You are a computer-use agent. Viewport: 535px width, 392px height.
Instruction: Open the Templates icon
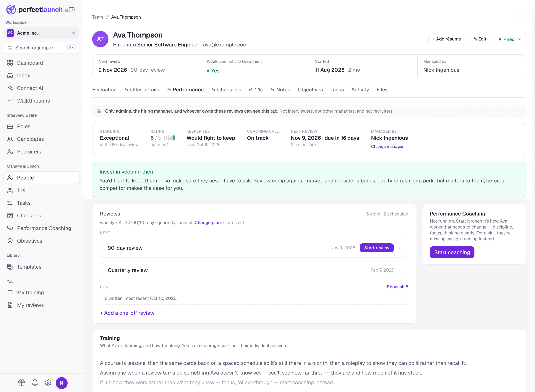point(10,267)
